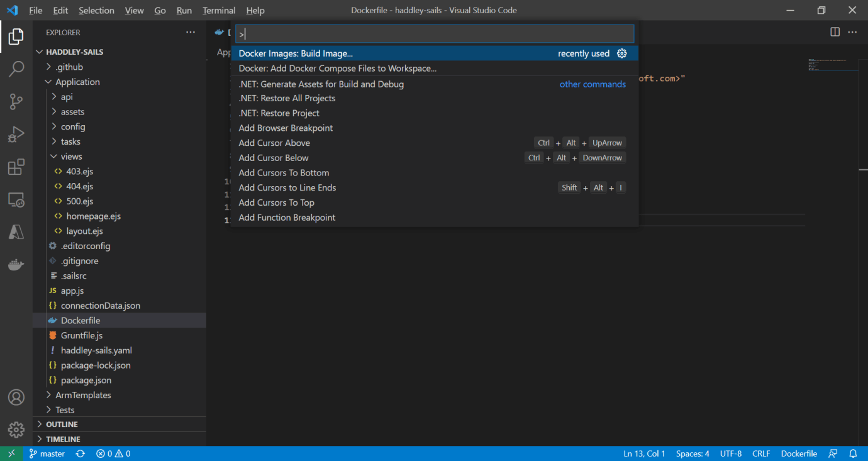Open the Accounts icon

(16, 397)
